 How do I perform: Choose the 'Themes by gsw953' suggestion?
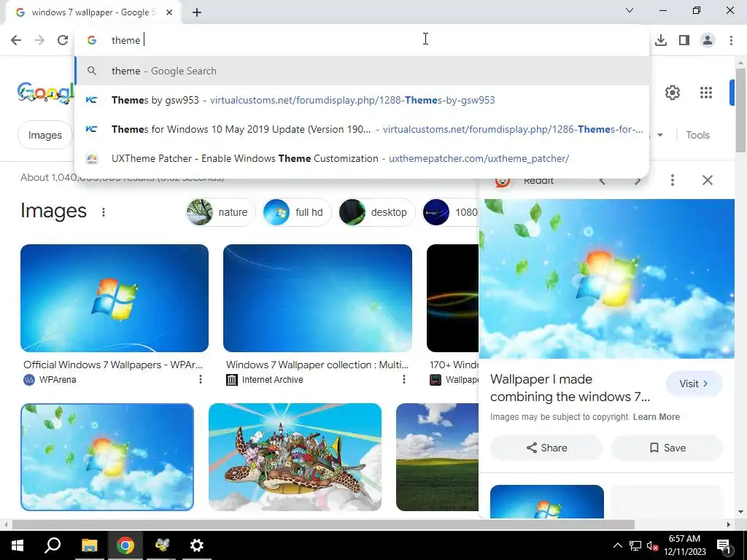[362, 100]
